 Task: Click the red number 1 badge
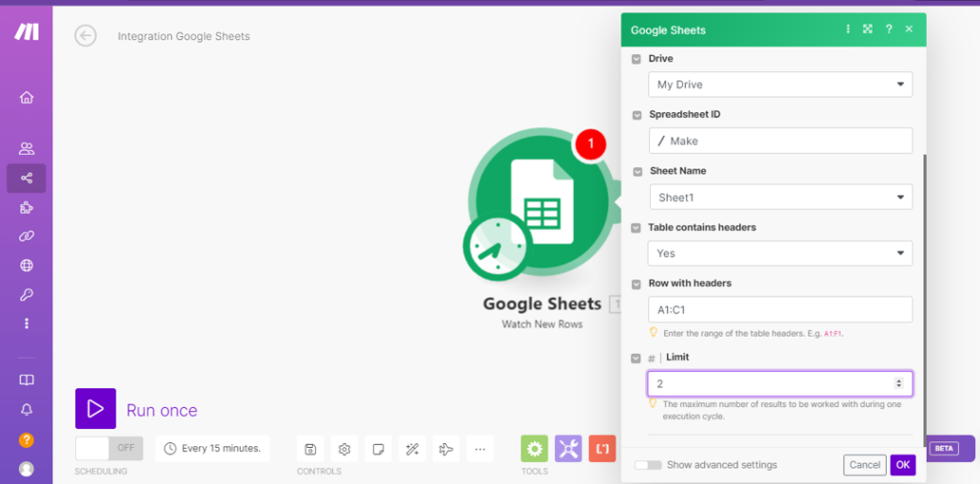pos(591,145)
